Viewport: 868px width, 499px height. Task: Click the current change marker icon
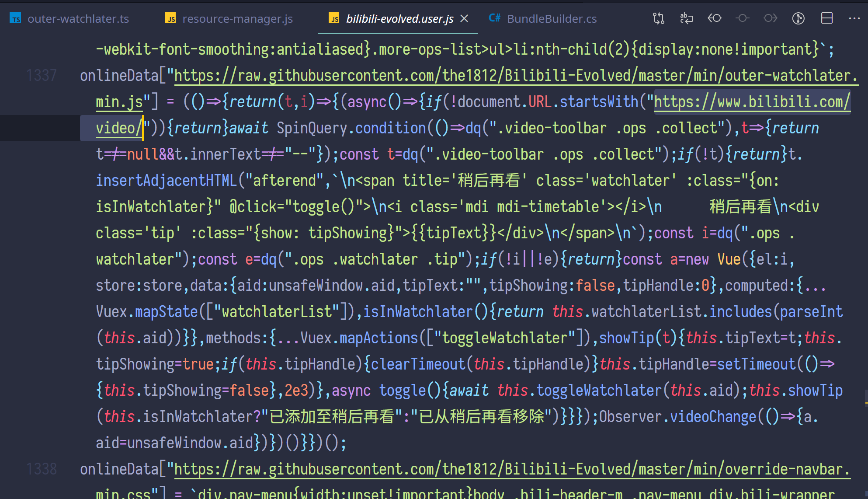point(742,18)
